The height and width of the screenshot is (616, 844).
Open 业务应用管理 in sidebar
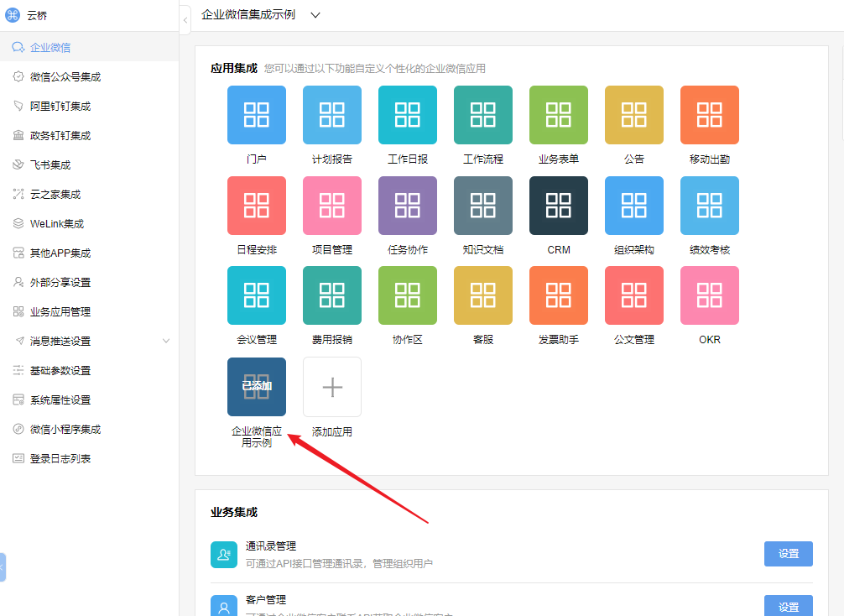pyautogui.click(x=90, y=311)
